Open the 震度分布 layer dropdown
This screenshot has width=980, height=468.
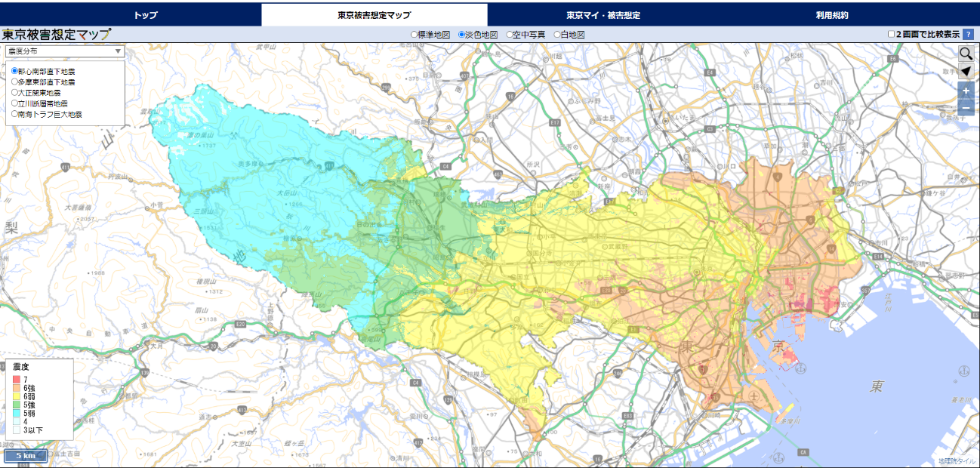pos(65,51)
